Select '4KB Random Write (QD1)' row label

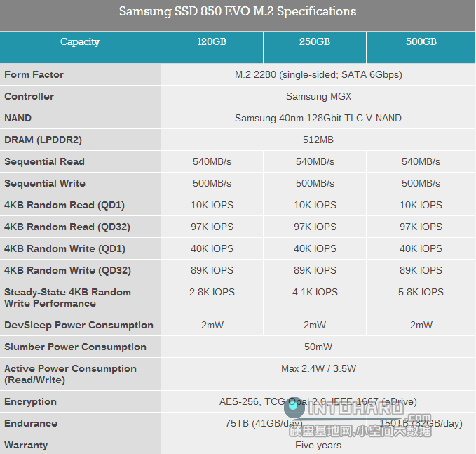[64, 248]
